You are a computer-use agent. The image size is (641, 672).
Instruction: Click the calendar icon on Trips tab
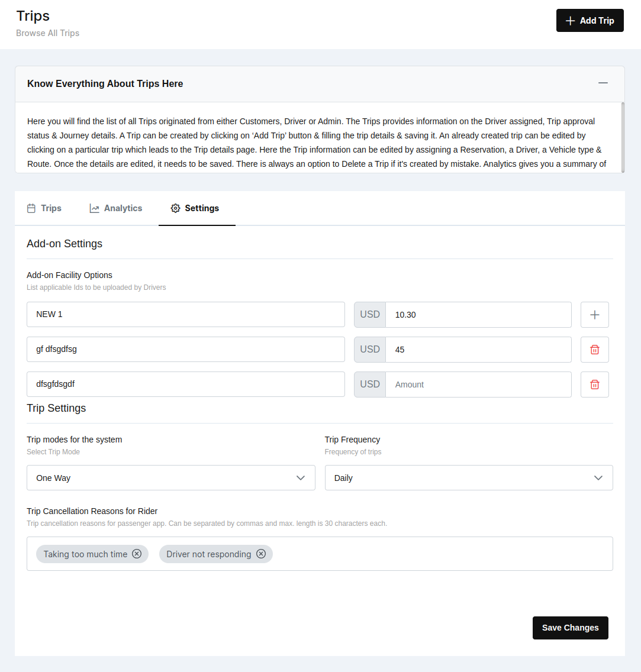[31, 208]
